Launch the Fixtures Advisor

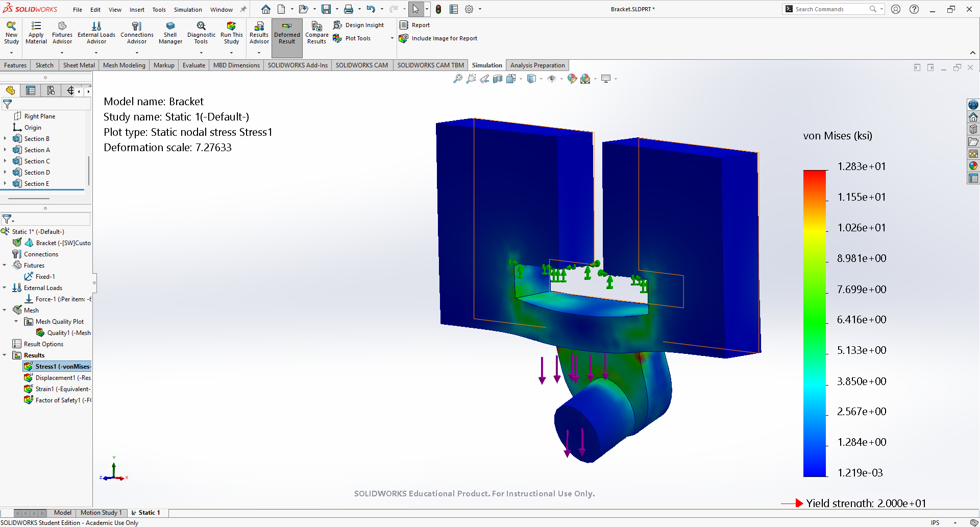click(x=62, y=33)
